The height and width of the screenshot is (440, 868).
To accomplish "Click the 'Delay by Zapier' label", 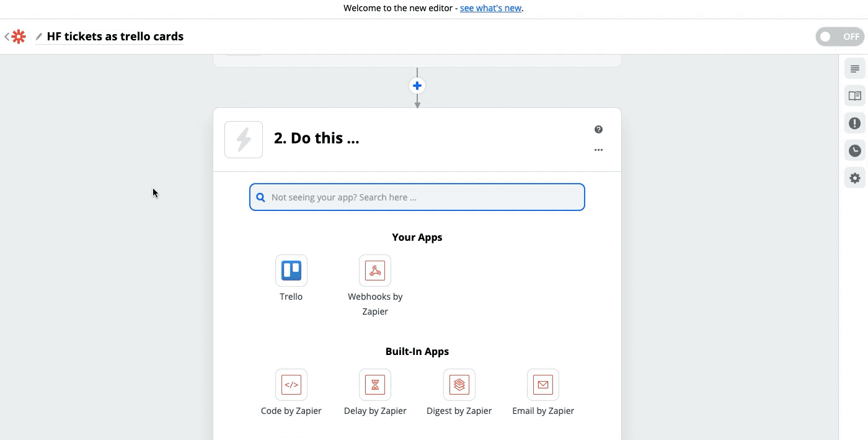I will click(375, 411).
